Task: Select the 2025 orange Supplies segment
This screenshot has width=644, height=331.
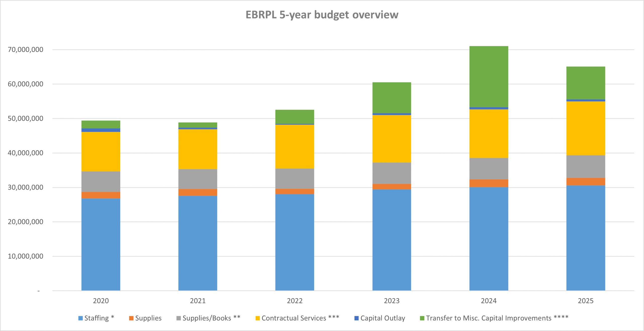Action: 586,182
